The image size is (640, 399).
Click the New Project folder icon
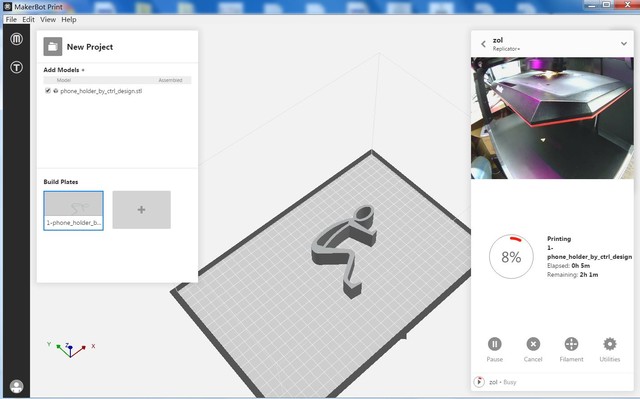53,47
